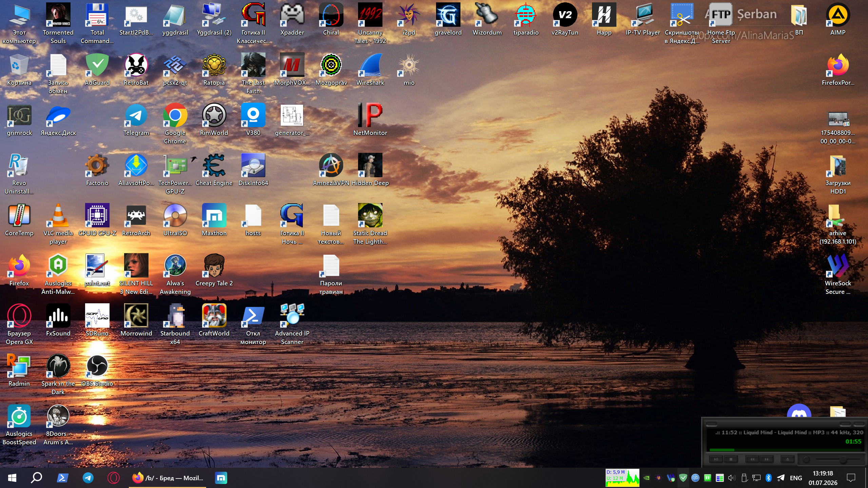868x488 pixels.
Task: Open the WireSock Secure desktop shortcut
Action: (x=838, y=274)
